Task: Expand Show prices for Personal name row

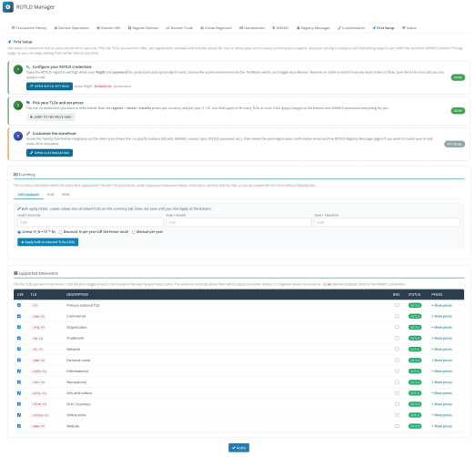Action: [441, 361]
